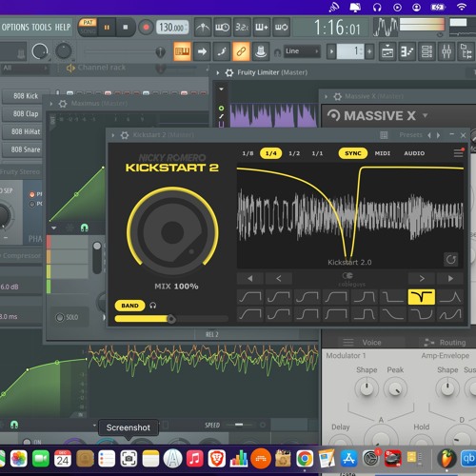The width and height of the screenshot is (476, 476).
Task: Click the red Record button
Action: tap(146, 28)
